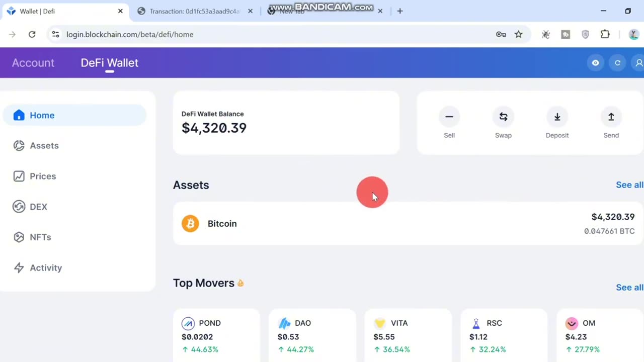Open the Activity lightning icon
The image size is (644, 362).
pos(19,267)
